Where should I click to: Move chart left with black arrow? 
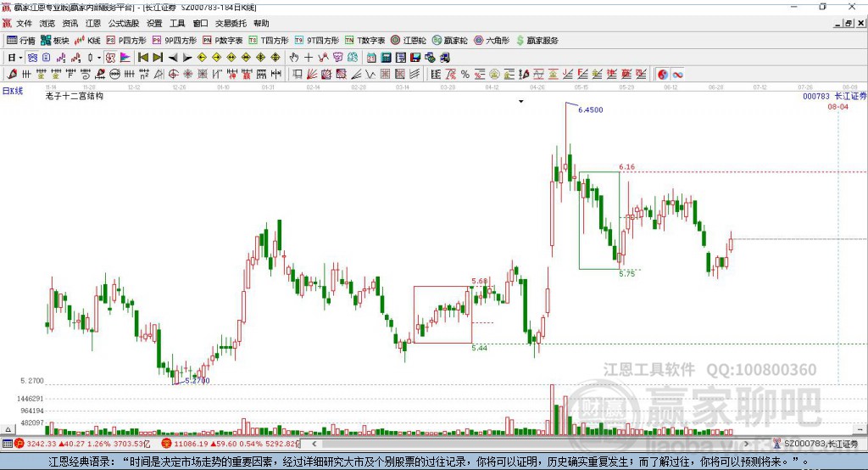click(x=173, y=58)
